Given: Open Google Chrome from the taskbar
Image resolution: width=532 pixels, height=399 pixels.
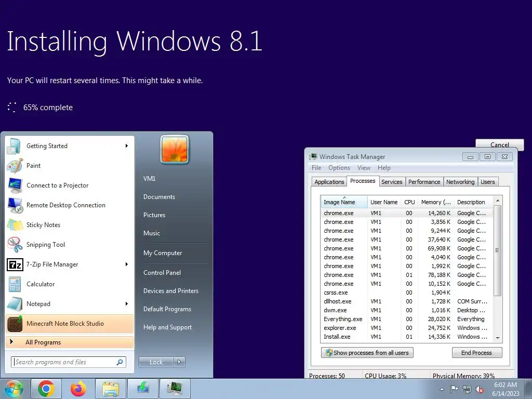Looking at the screenshot, I should 46,389.
